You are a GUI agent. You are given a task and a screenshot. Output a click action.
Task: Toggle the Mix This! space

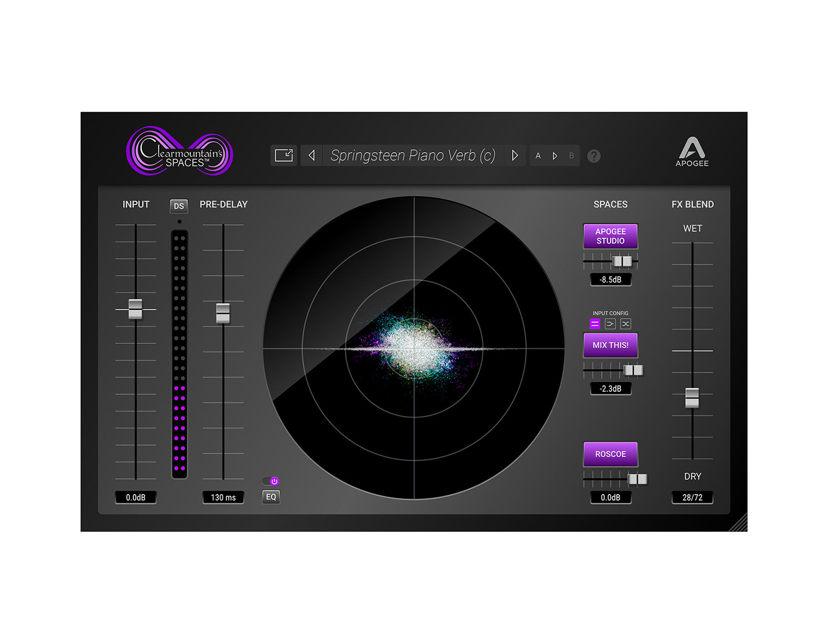610,345
